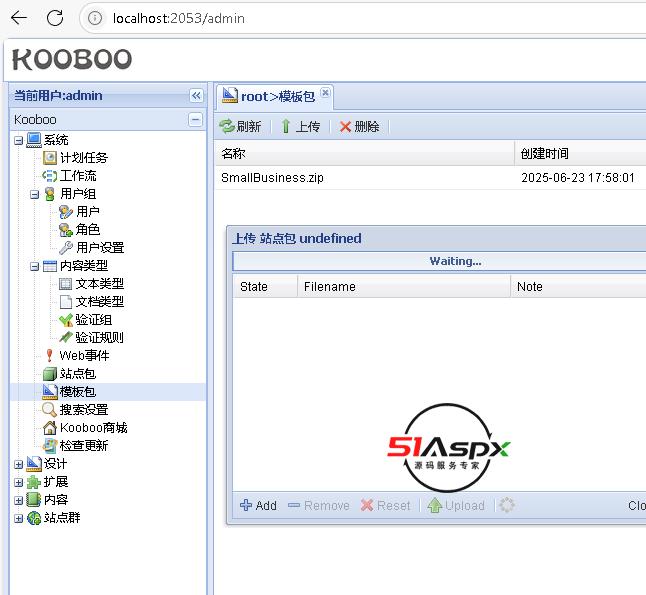Screen dimensions: 646x595
Task: Open 计划任务 in the tree
Action: (84, 158)
